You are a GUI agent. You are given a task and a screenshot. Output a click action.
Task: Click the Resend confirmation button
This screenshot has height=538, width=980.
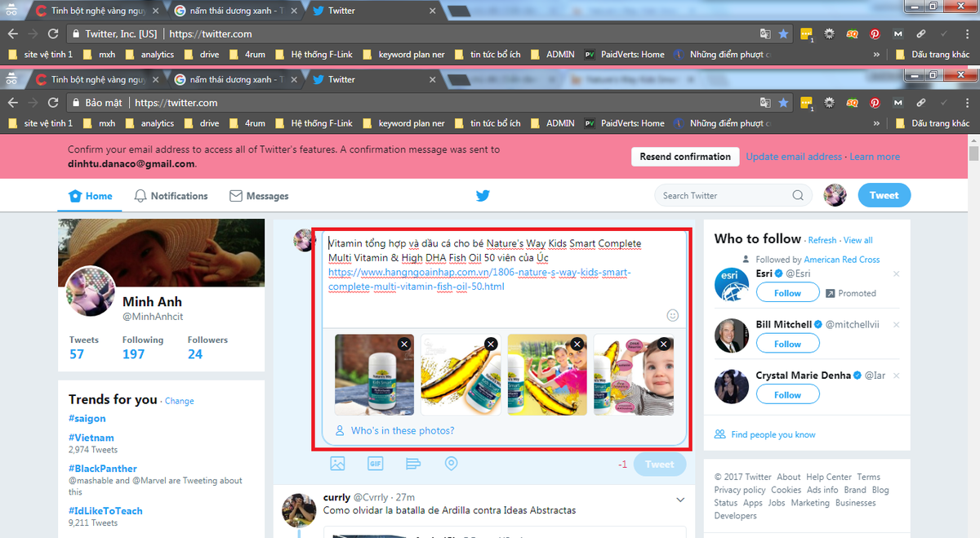coord(685,157)
